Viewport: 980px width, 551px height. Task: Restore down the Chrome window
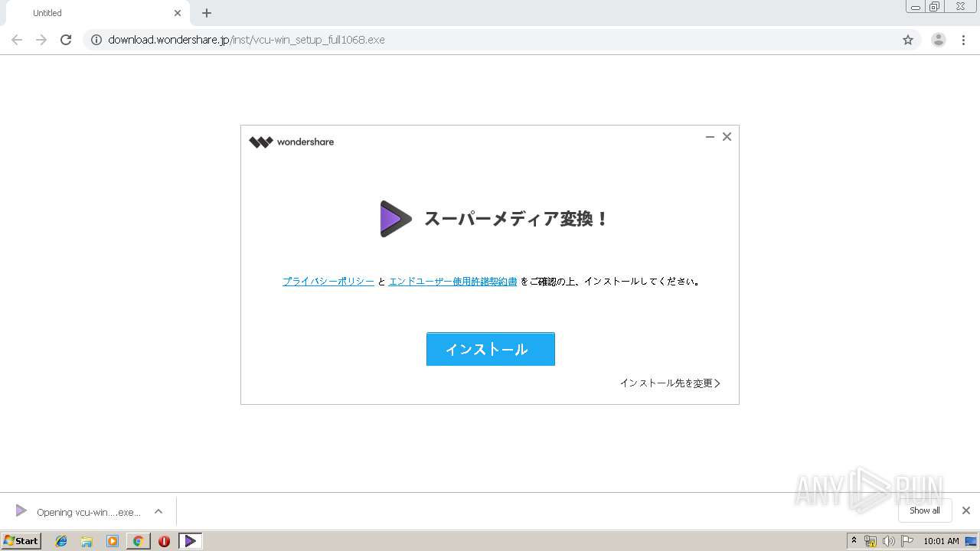tap(935, 7)
